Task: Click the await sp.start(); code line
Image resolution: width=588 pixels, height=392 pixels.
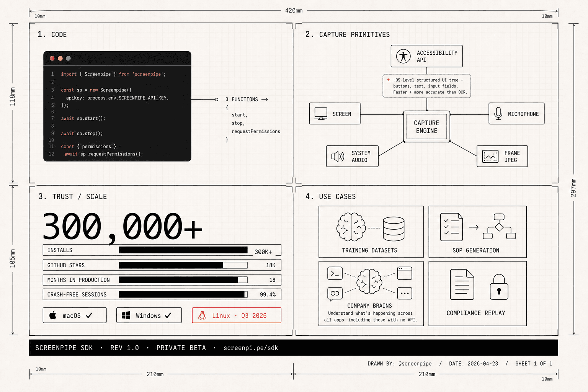Action: pos(83,118)
